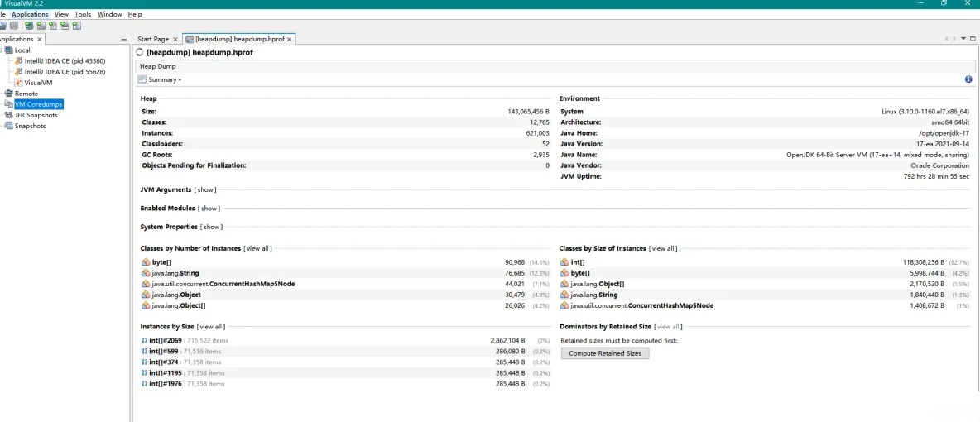The height and width of the screenshot is (422, 980).
Task: Select the Remote hosts node
Action: tap(26, 94)
